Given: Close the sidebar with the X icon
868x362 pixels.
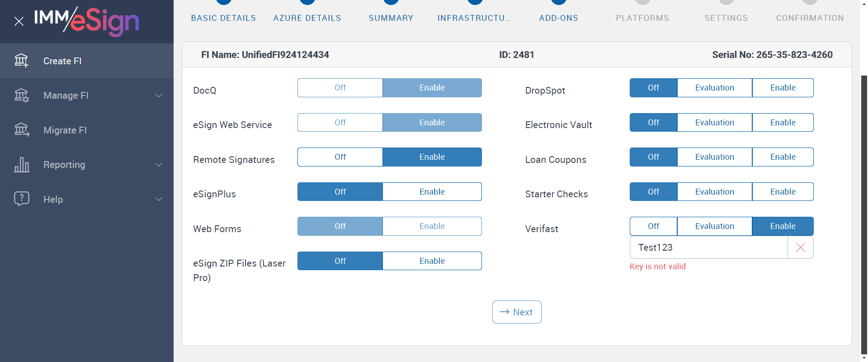Looking at the screenshot, I should (19, 21).
